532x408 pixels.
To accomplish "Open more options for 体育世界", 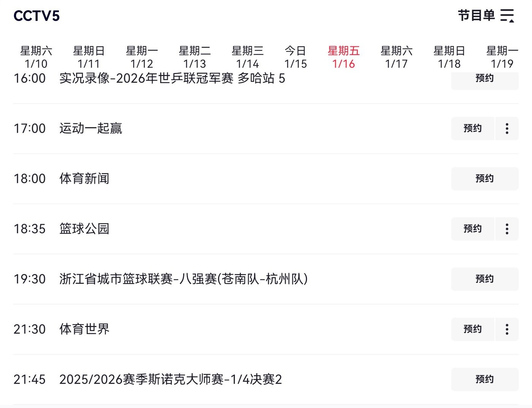I will click(507, 329).
